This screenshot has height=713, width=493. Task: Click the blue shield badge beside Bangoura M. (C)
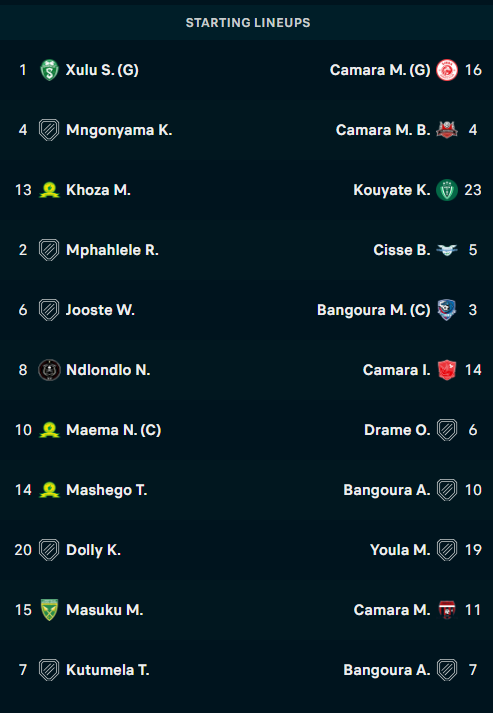(x=447, y=310)
